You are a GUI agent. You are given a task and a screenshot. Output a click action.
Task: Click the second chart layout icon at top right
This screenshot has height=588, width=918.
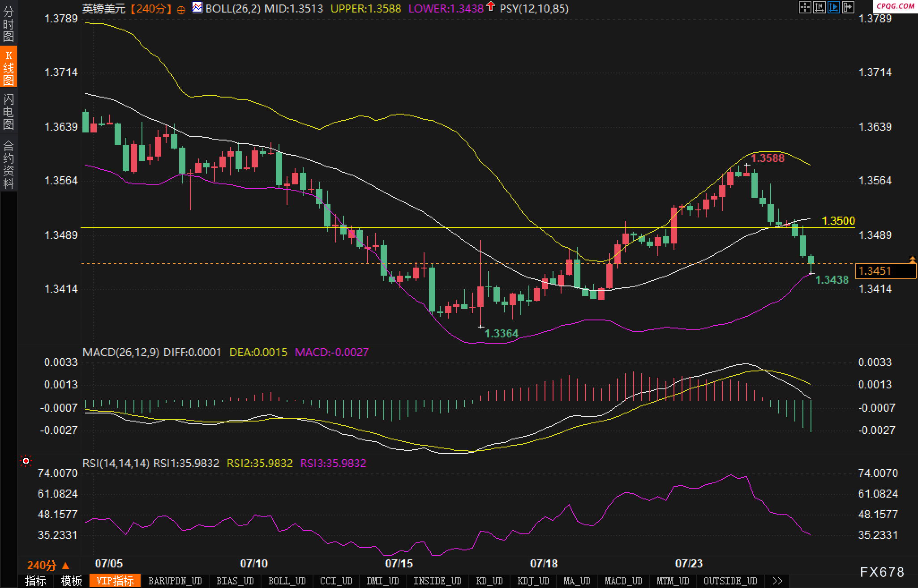coord(819,7)
